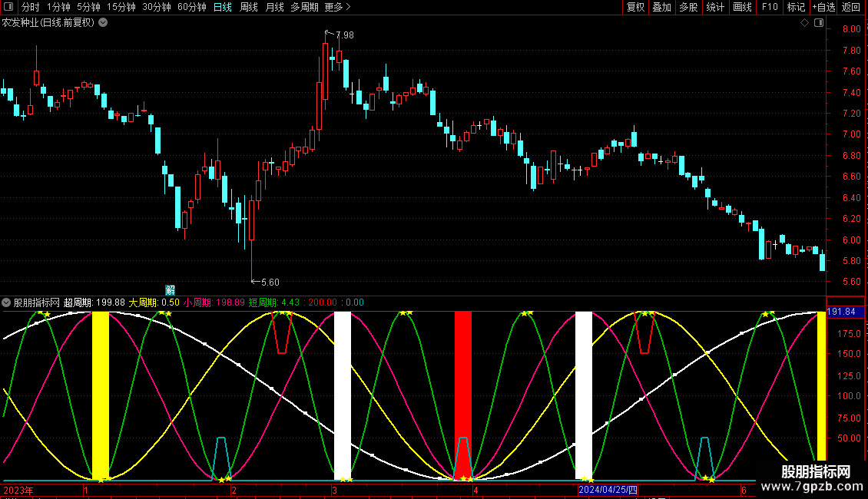Viewport: 868px width, 499px height.
Task: Select the 1分钟 period tab
Action: 58,7
